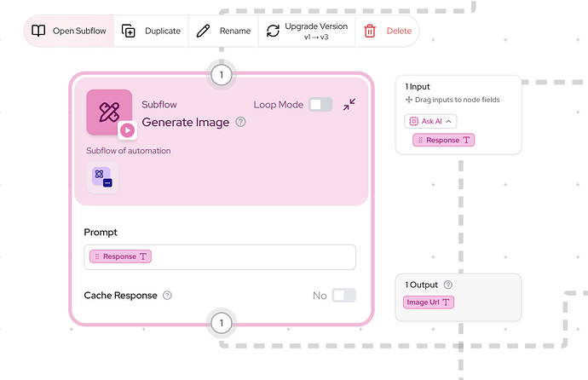The height and width of the screenshot is (380, 588).
Task: Click the collapse node arrows icon
Action: coord(349,105)
